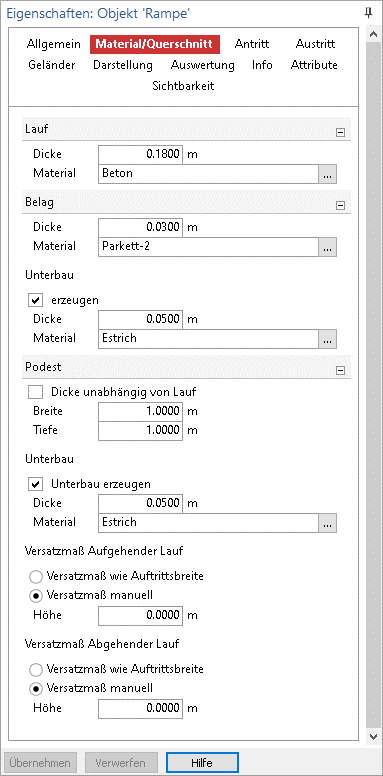Select Versatzmaß wie Auftrittsbreite for Aufgehender Lauf

36,577
